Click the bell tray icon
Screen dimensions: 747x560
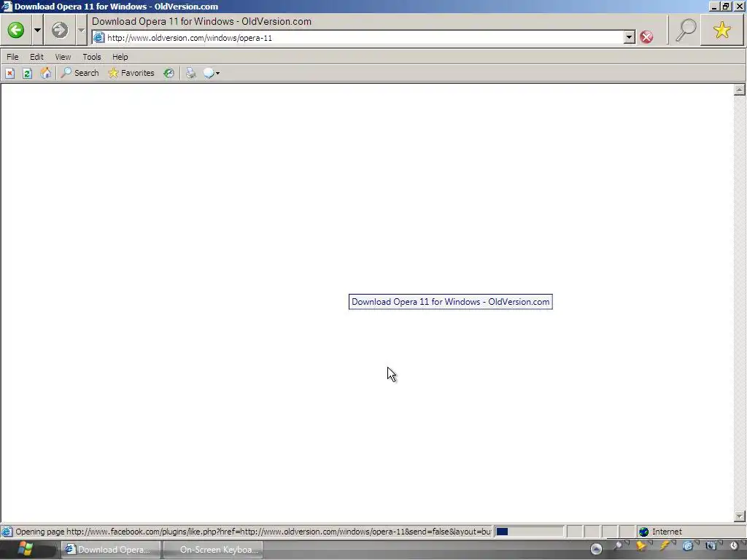click(x=641, y=546)
